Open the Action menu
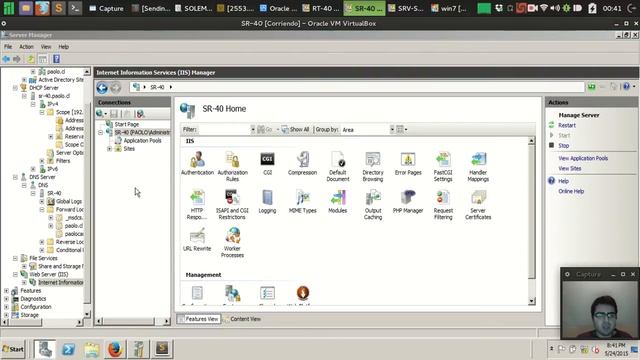 click(x=26, y=47)
